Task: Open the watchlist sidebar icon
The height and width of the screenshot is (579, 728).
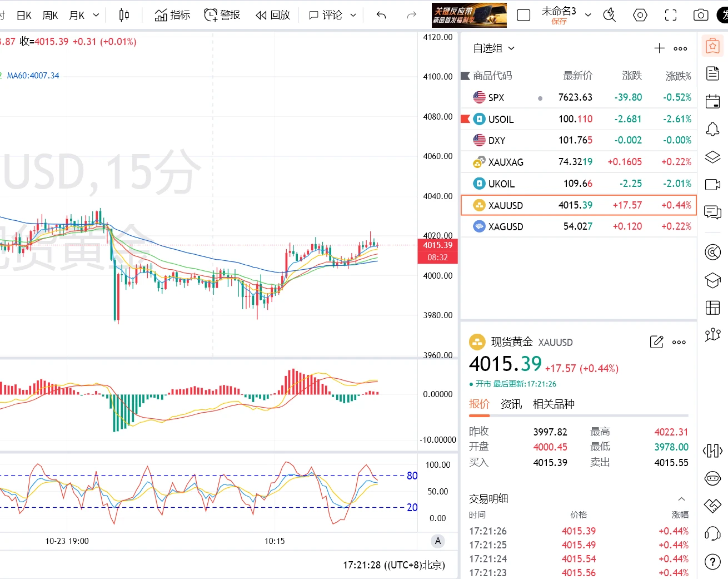Action: [712, 46]
